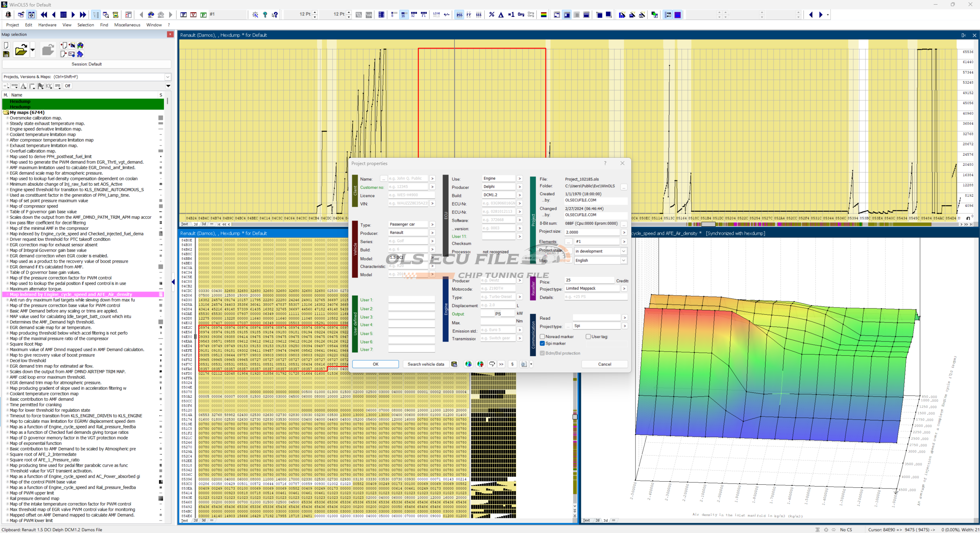Click the globe upload icon in Project properties
The width and height of the screenshot is (980, 533).
(480, 364)
